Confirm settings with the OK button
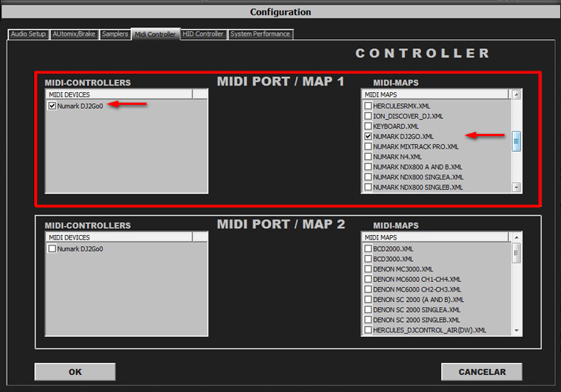Screen dimensions: 561x392 (75, 372)
